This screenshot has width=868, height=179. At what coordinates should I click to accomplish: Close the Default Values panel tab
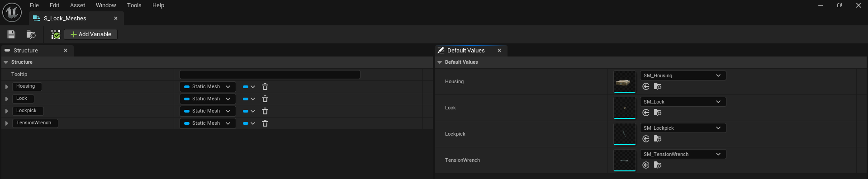pos(499,51)
